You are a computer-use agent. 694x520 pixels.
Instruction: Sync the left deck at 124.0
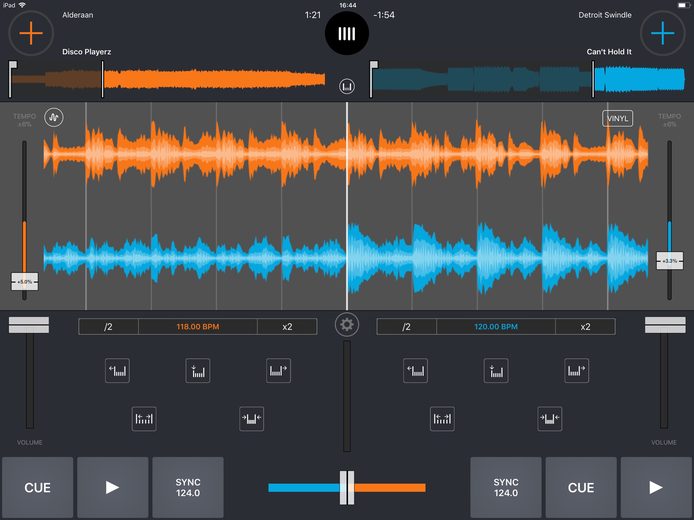coord(188,487)
